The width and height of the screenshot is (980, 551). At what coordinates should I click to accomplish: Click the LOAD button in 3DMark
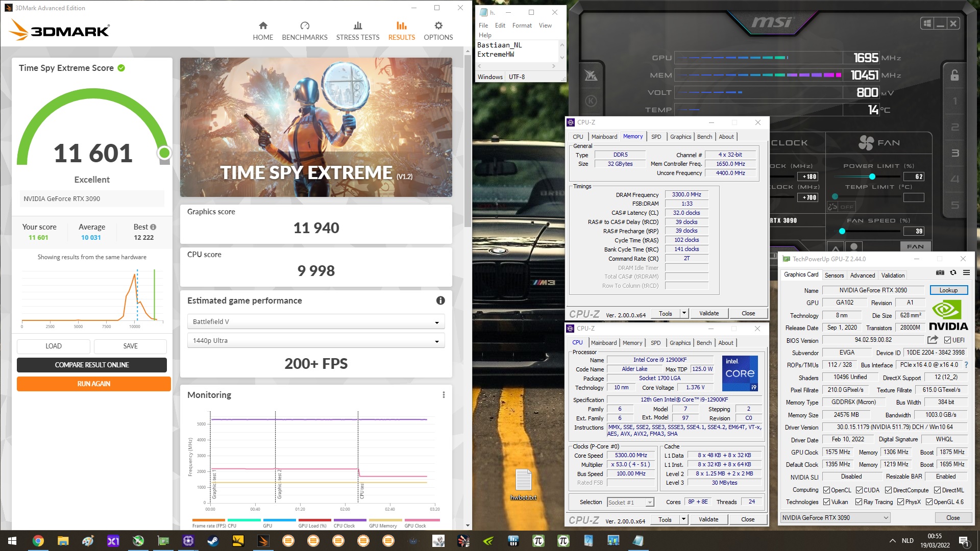pyautogui.click(x=54, y=346)
